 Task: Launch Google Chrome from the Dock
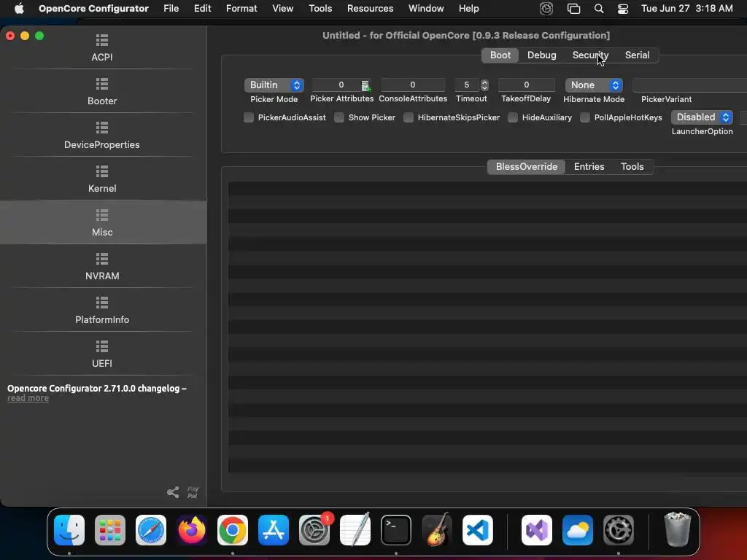point(233,529)
